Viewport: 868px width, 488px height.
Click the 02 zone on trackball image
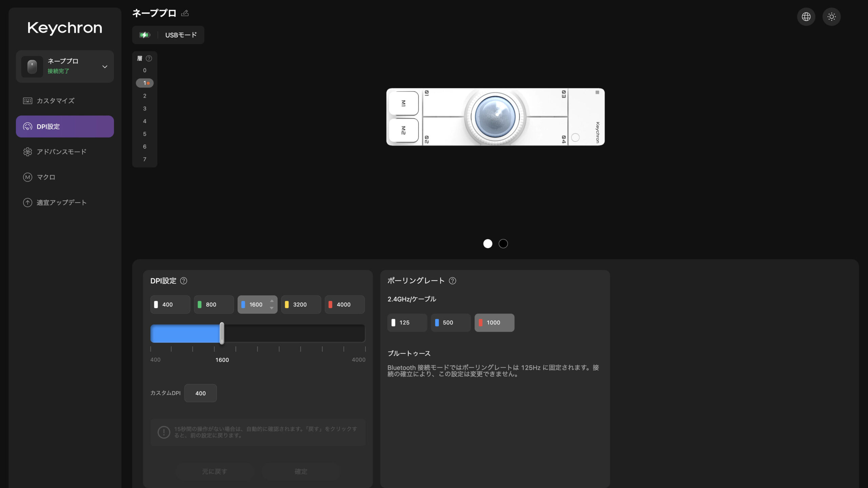click(444, 131)
